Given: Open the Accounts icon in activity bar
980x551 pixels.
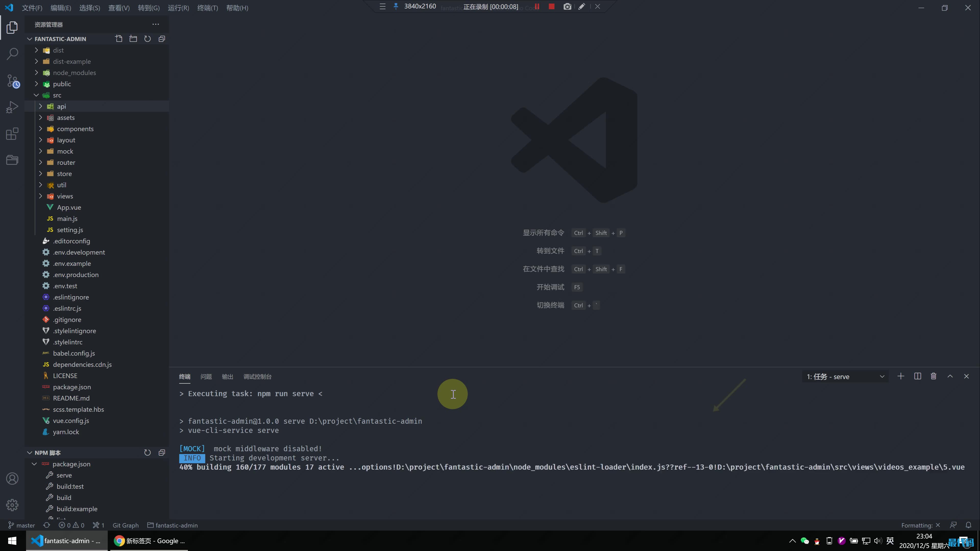Looking at the screenshot, I should (12, 478).
